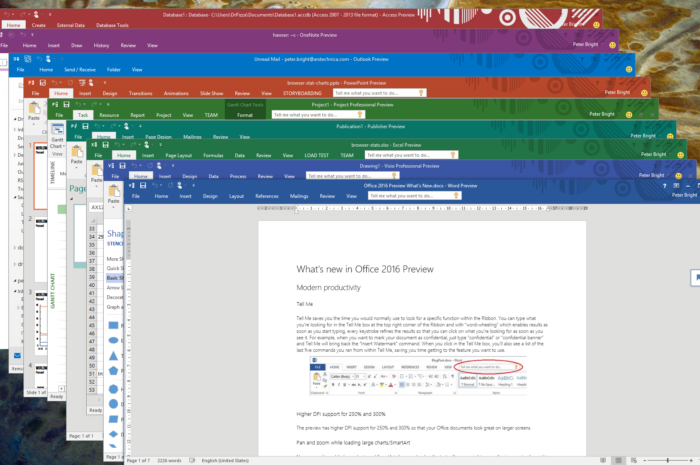Open the Transitions tab in PowerPoint
The width and height of the screenshot is (700, 465).
[x=140, y=93]
